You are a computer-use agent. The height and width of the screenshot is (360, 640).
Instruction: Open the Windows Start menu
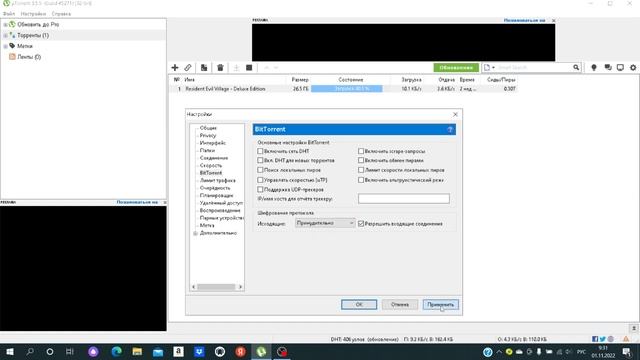click(9, 351)
